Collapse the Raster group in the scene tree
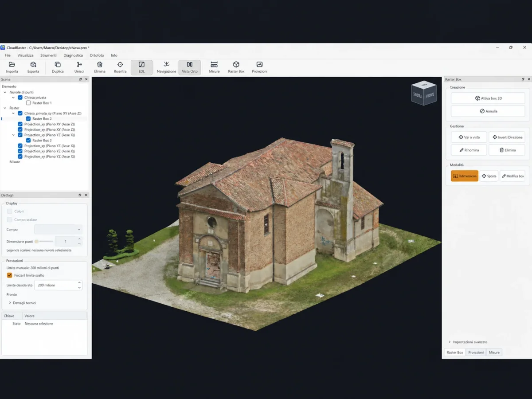Viewport: 532px width, 399px height. [5, 108]
